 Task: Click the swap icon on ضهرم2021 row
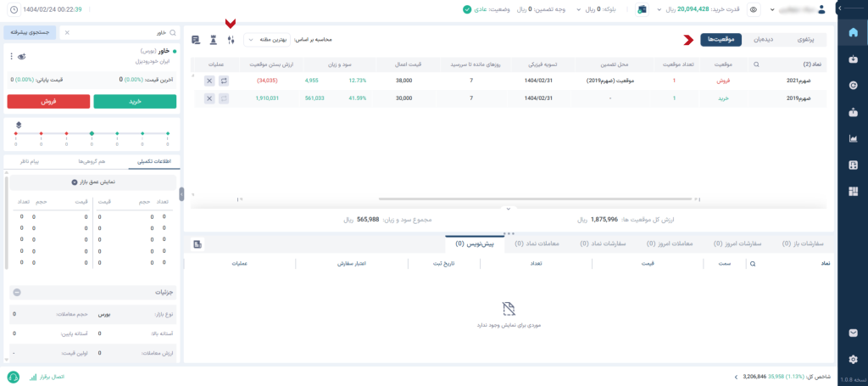point(224,81)
